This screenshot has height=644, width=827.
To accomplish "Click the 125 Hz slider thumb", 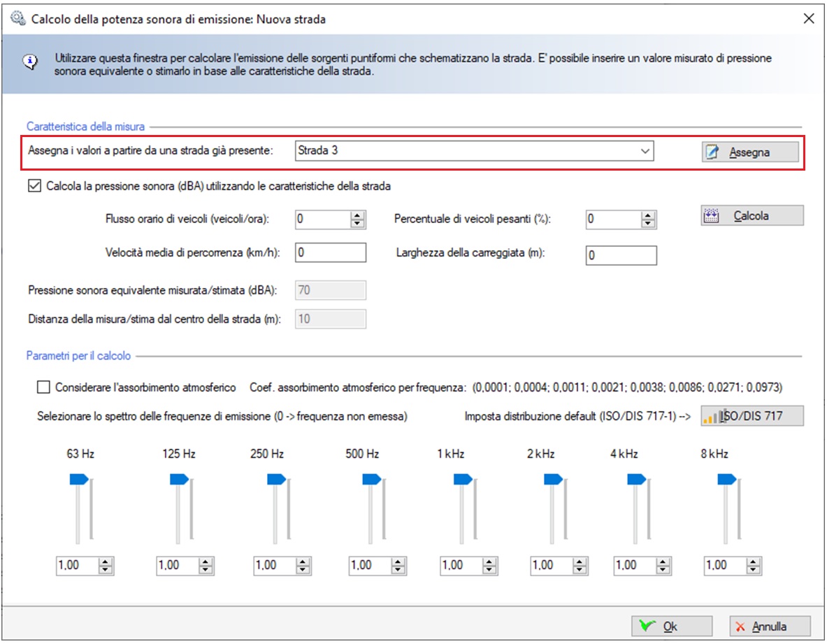I will [179, 479].
